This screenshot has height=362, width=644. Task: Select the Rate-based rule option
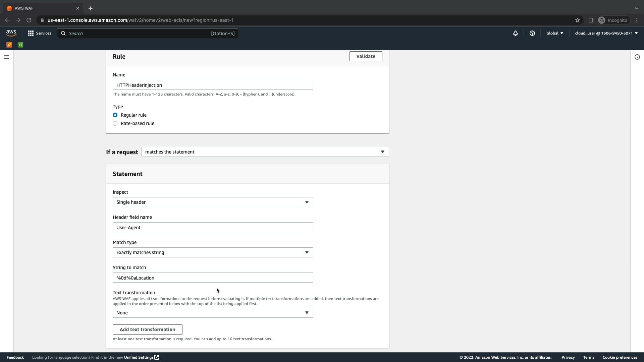click(x=115, y=123)
